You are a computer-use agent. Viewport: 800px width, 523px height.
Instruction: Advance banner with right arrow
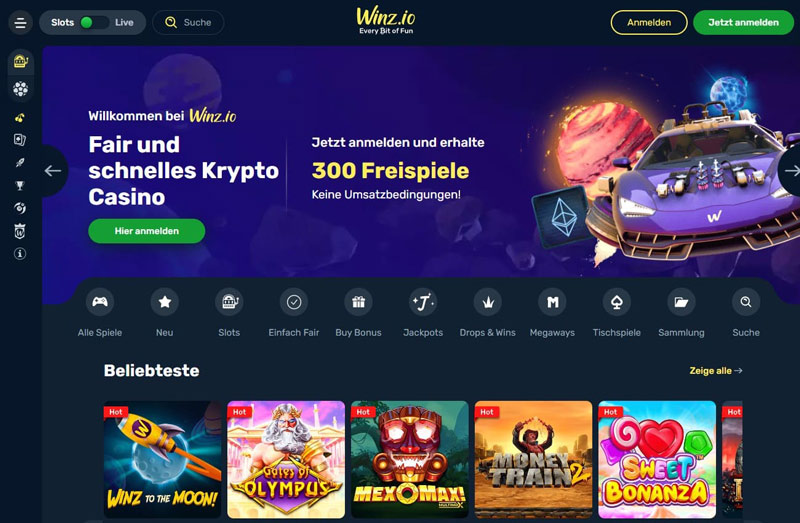point(790,171)
